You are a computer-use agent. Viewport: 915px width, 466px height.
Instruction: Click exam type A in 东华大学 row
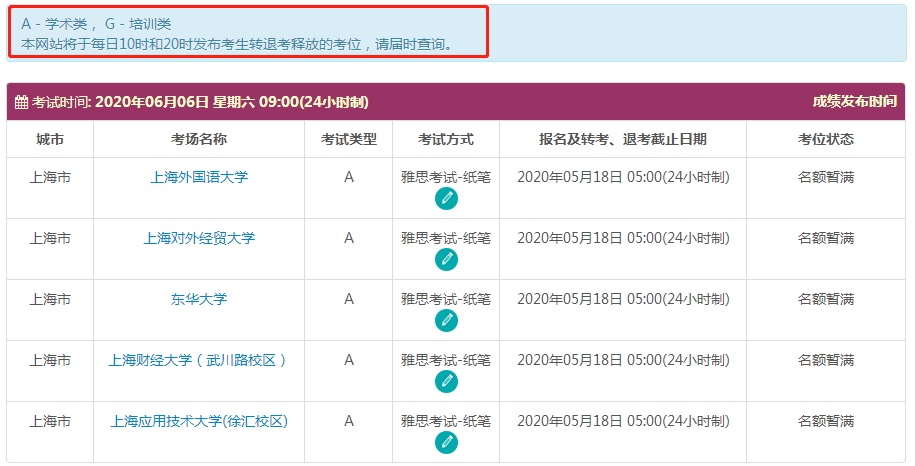348,299
